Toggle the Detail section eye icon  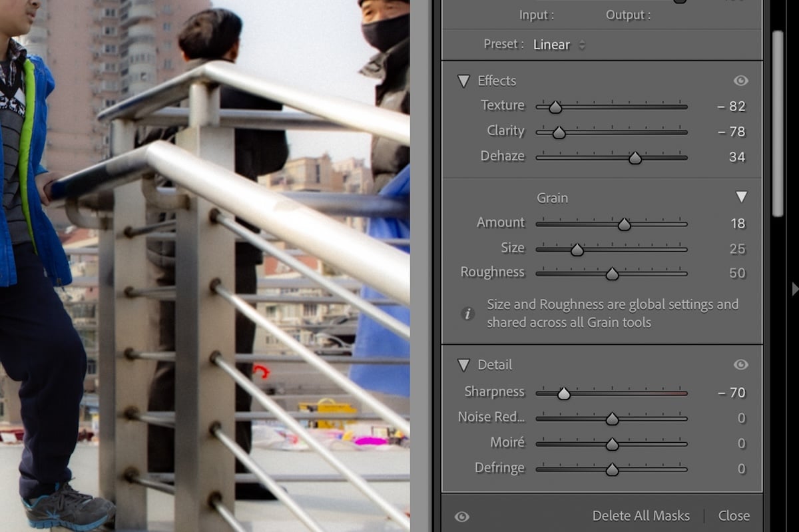click(740, 364)
